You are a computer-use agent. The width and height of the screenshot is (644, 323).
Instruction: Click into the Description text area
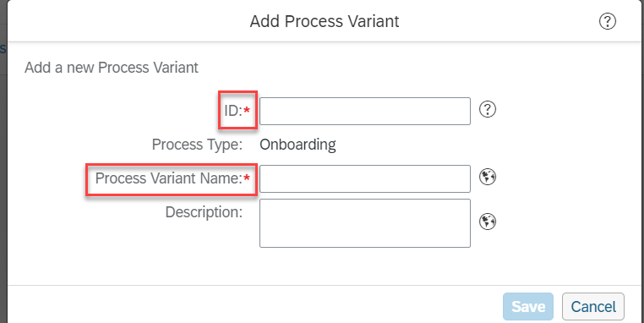[x=365, y=223]
